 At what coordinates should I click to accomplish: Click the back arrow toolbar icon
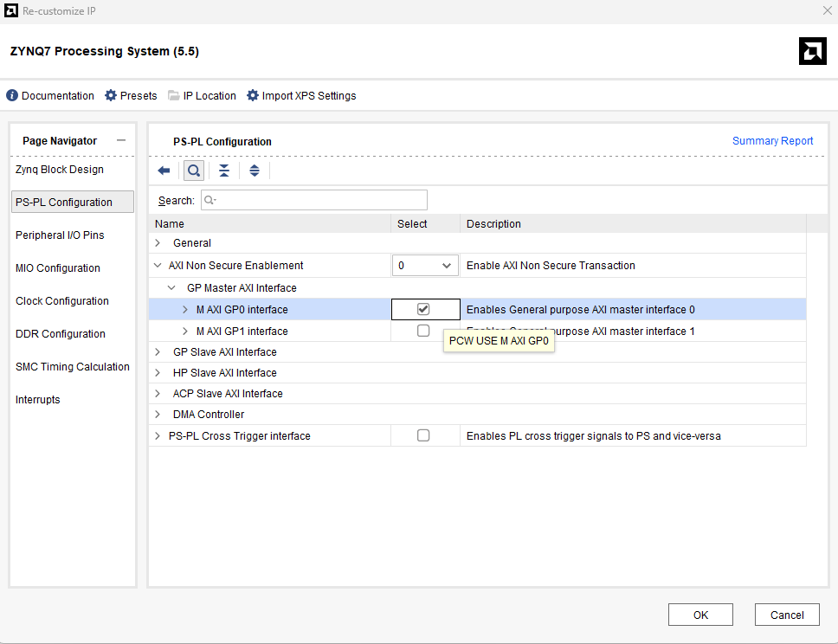coord(164,171)
